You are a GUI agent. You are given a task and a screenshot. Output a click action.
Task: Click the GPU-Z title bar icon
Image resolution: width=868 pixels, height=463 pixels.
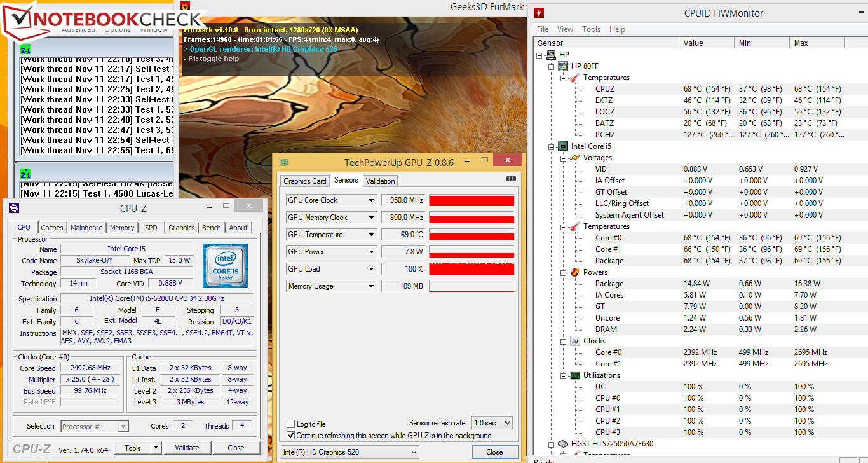284,162
